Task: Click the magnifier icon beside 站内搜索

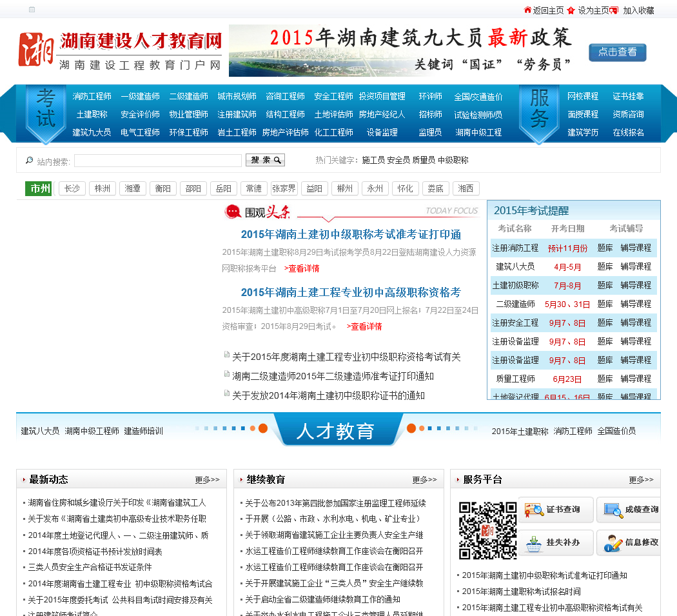Action: tap(30, 161)
